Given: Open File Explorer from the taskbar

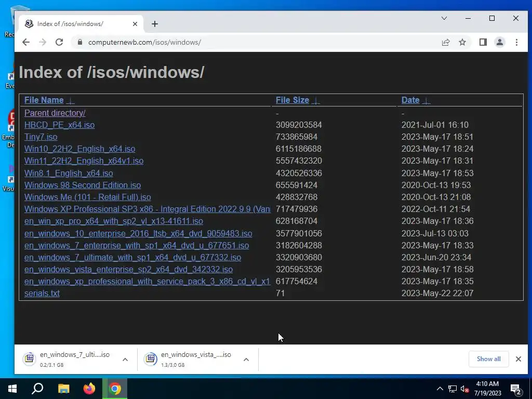Looking at the screenshot, I should 63,389.
